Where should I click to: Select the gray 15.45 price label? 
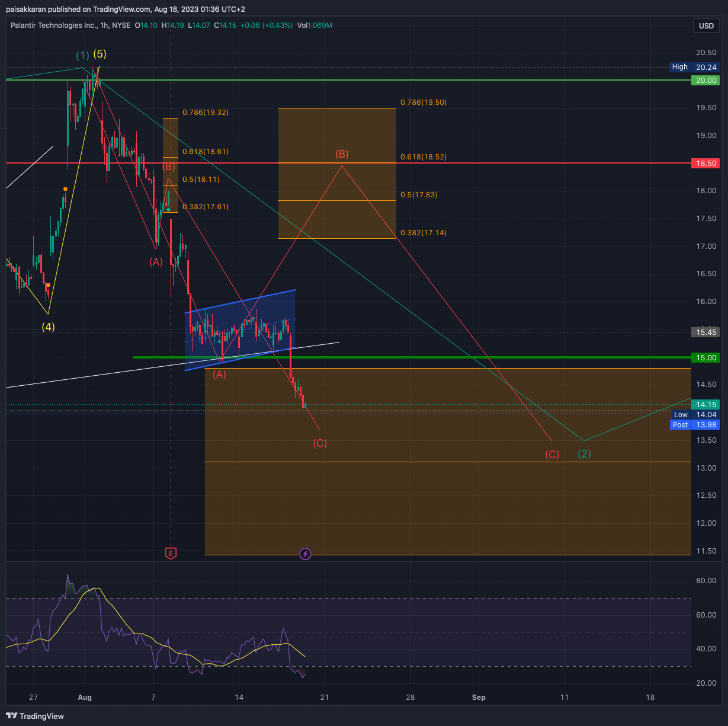click(x=705, y=332)
